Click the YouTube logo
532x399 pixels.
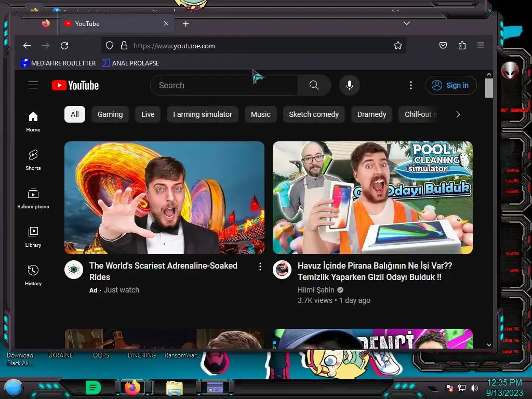pyautogui.click(x=75, y=85)
